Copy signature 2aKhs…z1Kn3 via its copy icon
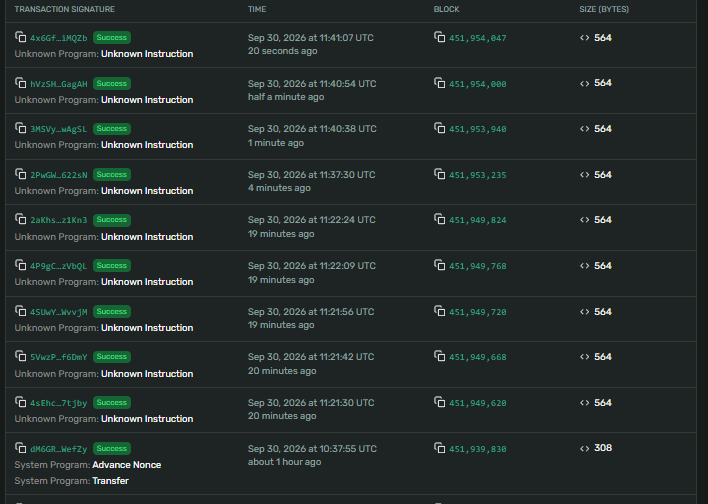The width and height of the screenshot is (708, 504). tap(20, 219)
